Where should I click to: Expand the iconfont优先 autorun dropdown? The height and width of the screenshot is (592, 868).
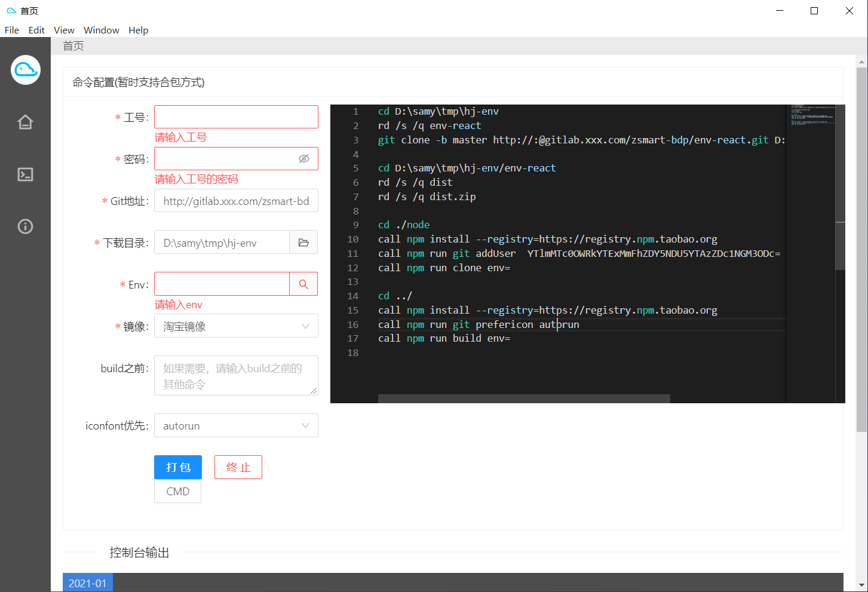236,426
